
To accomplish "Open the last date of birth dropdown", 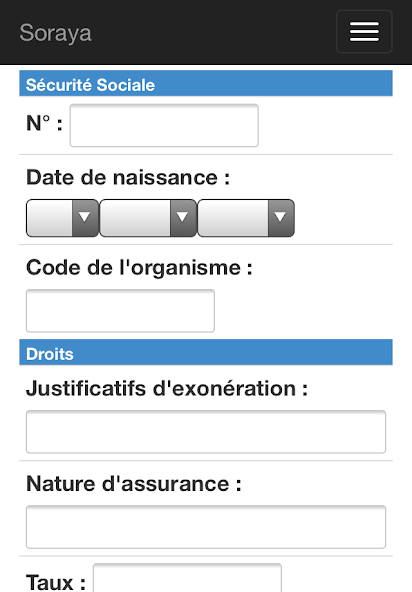I will coord(246,218).
